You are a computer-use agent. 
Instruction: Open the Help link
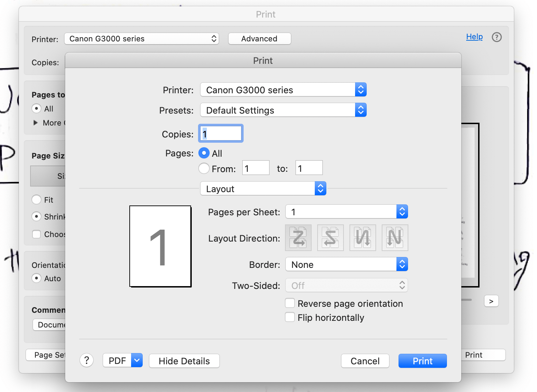click(x=474, y=36)
